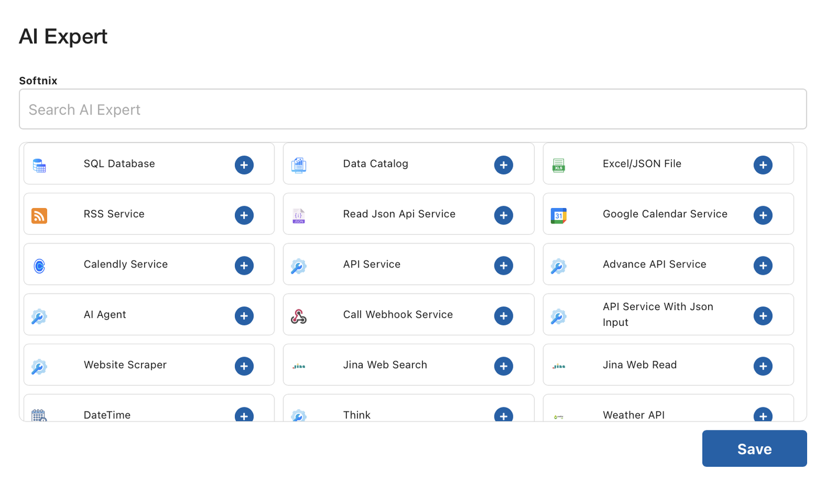Select the AI Agent label

(105, 315)
